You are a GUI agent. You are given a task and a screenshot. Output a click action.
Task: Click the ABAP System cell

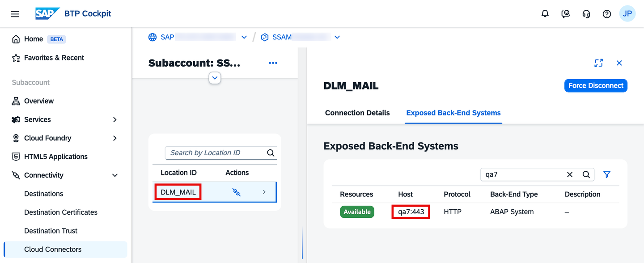point(512,212)
